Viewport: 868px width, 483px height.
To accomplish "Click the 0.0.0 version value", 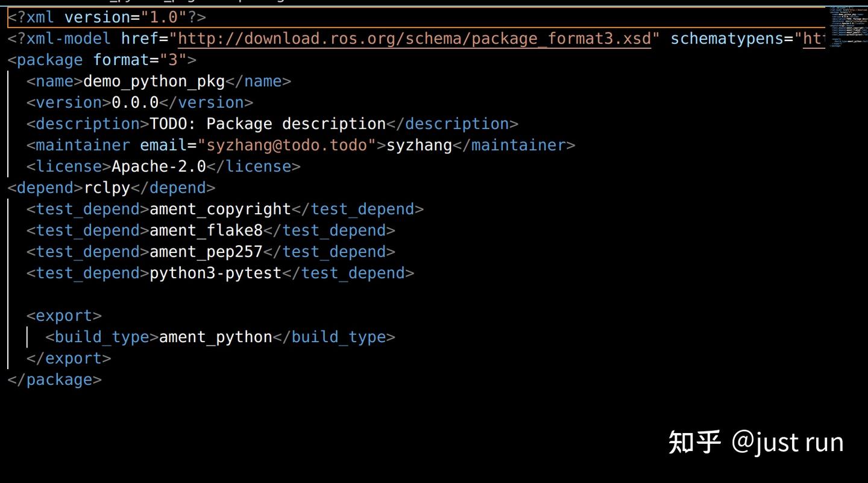I will click(x=135, y=102).
